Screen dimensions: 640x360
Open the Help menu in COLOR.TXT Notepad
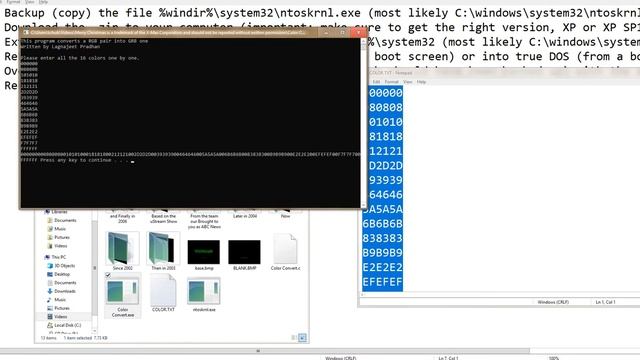tap(421, 82)
